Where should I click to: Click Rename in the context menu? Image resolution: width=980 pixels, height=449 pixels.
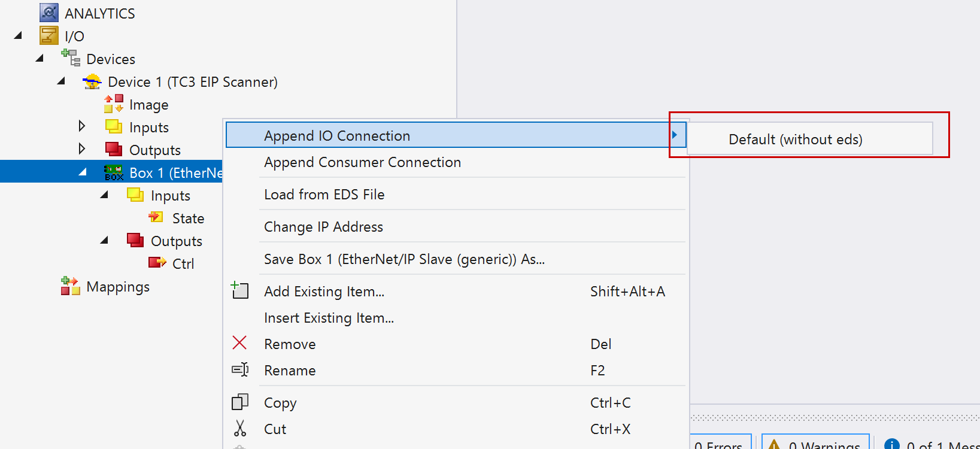(290, 371)
